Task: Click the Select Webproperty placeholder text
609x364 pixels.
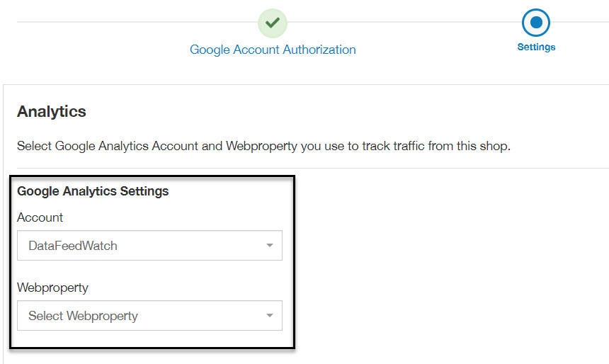Action: pyautogui.click(x=83, y=316)
